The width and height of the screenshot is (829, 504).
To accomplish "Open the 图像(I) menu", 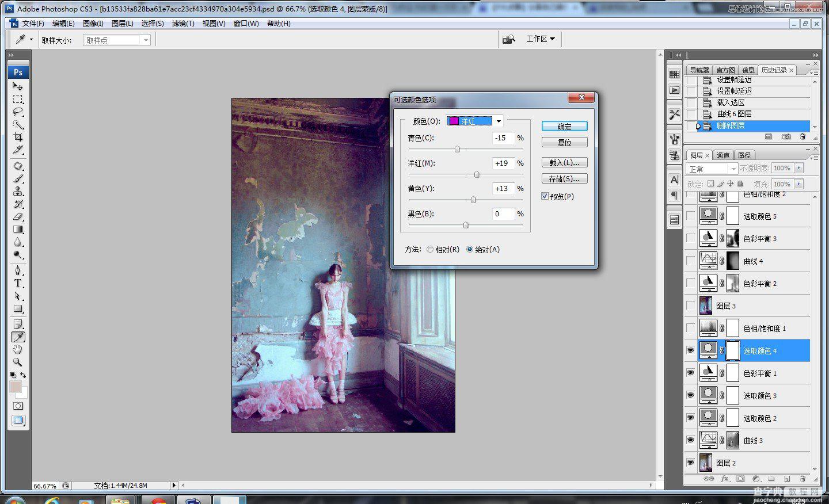I will [x=93, y=24].
